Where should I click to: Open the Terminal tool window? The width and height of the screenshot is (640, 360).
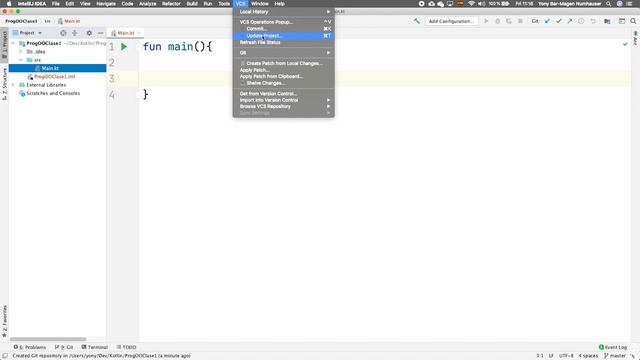point(95,347)
